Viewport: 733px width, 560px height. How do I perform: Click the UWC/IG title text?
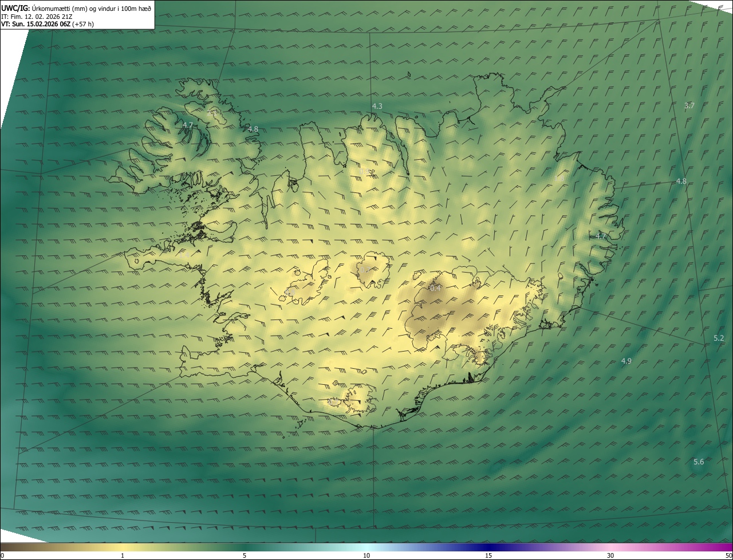[x=15, y=8]
